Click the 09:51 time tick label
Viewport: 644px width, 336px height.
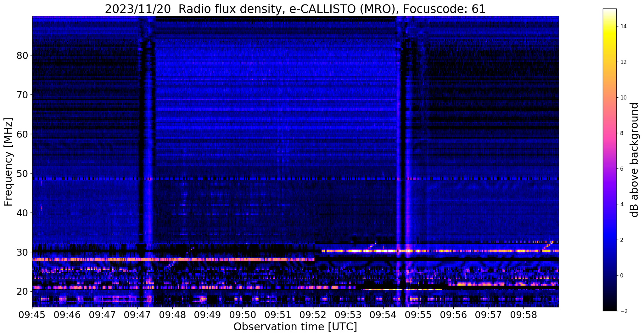[277, 315]
